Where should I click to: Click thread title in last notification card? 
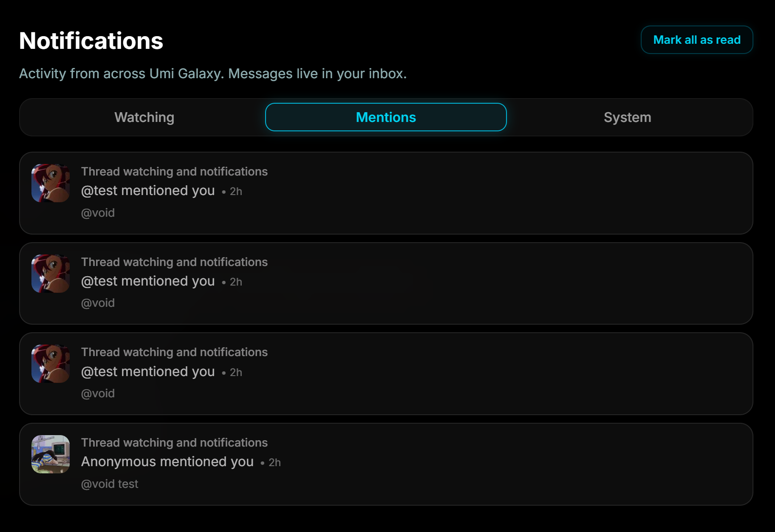[174, 442]
